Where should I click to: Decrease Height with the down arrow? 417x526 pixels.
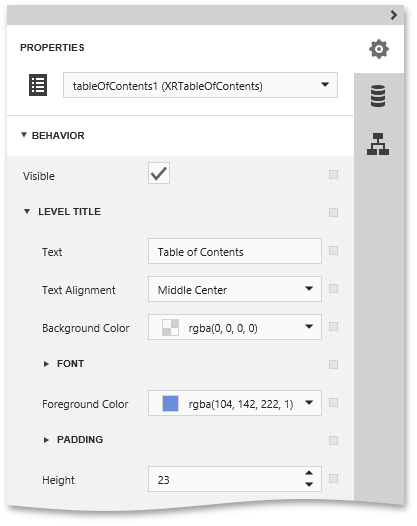[x=309, y=484]
